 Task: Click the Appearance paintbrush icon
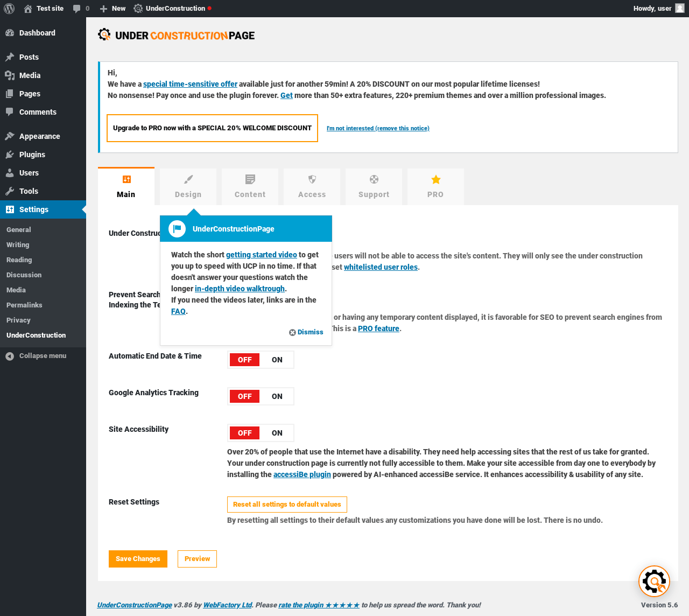tap(10, 136)
